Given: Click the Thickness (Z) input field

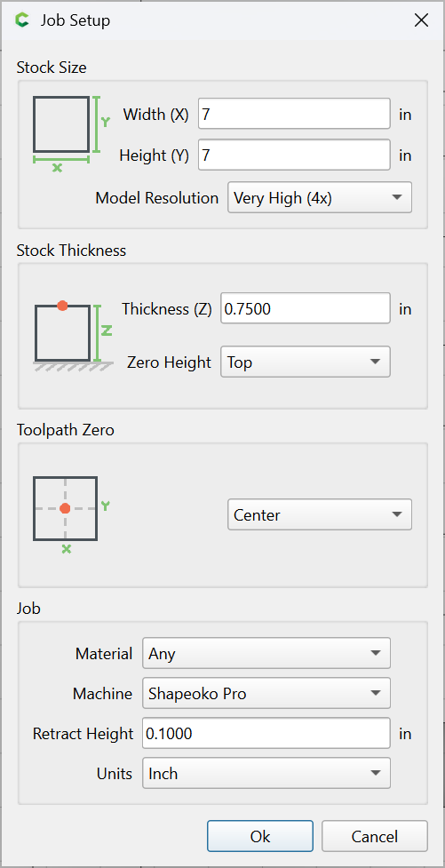Looking at the screenshot, I should (306, 308).
